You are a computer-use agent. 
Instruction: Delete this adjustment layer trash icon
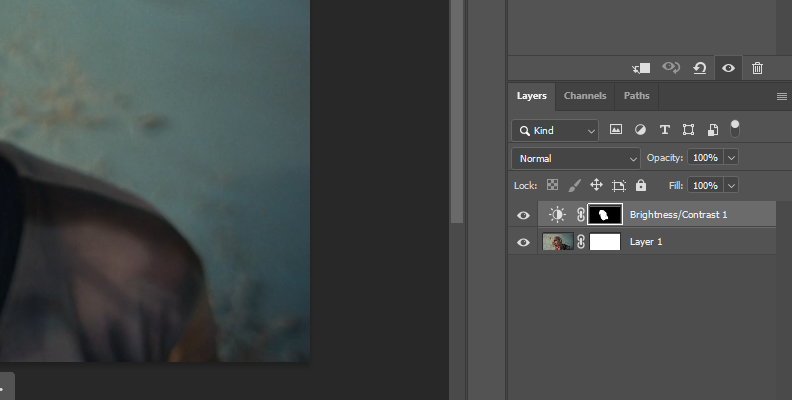[757, 68]
